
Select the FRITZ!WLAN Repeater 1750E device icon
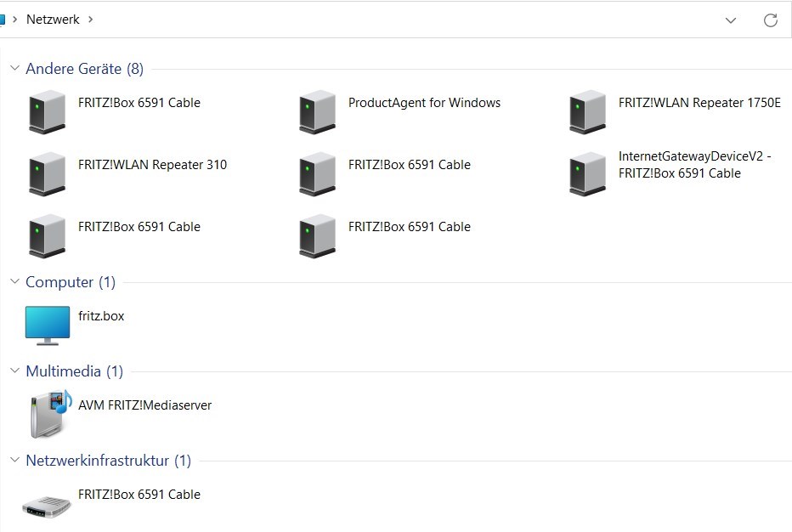pos(588,111)
